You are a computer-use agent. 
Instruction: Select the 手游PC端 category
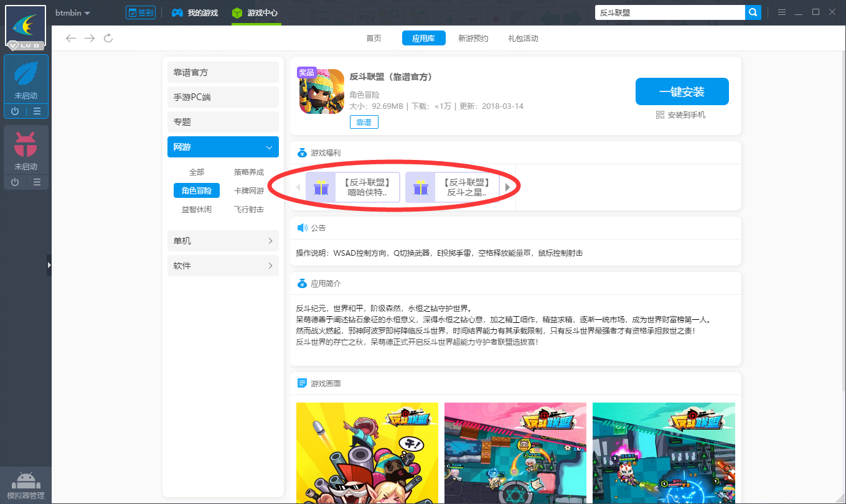223,97
